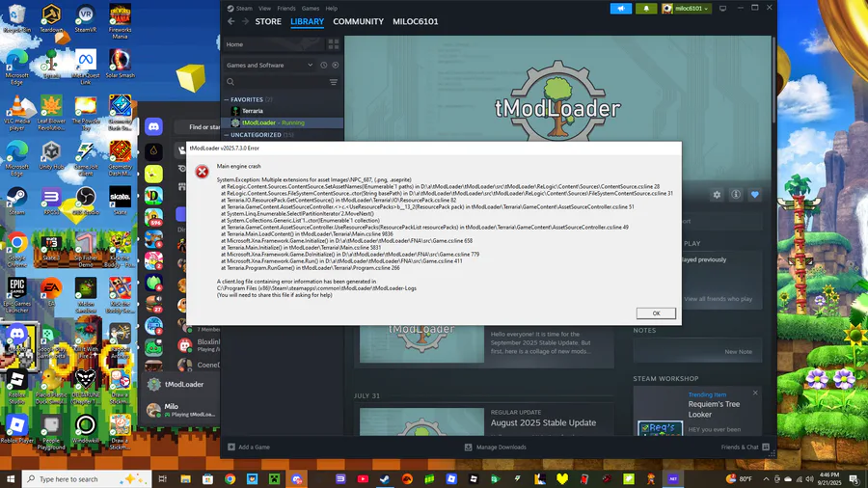Open Teardown desktop shortcut
The width and height of the screenshot is (868, 488).
(51, 18)
